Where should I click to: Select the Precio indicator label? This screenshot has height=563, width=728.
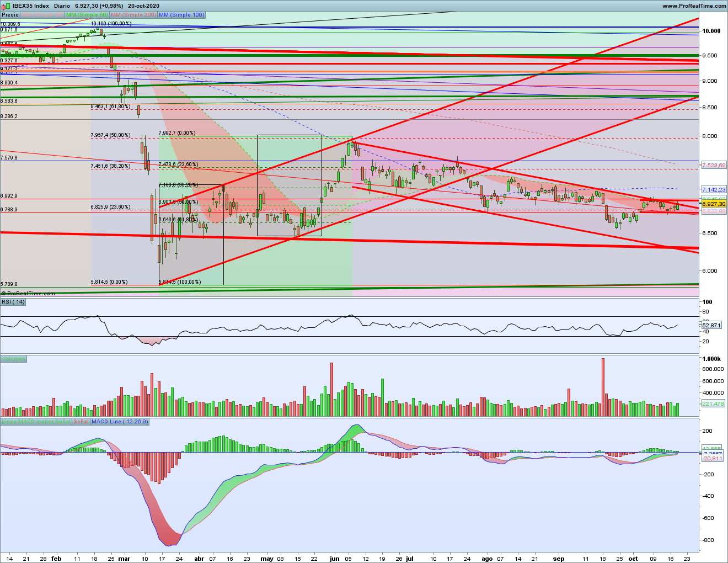(x=10, y=15)
